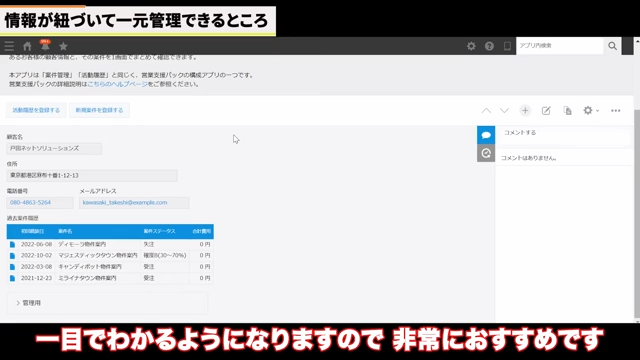Click the 失注 status cell

(x=164, y=244)
